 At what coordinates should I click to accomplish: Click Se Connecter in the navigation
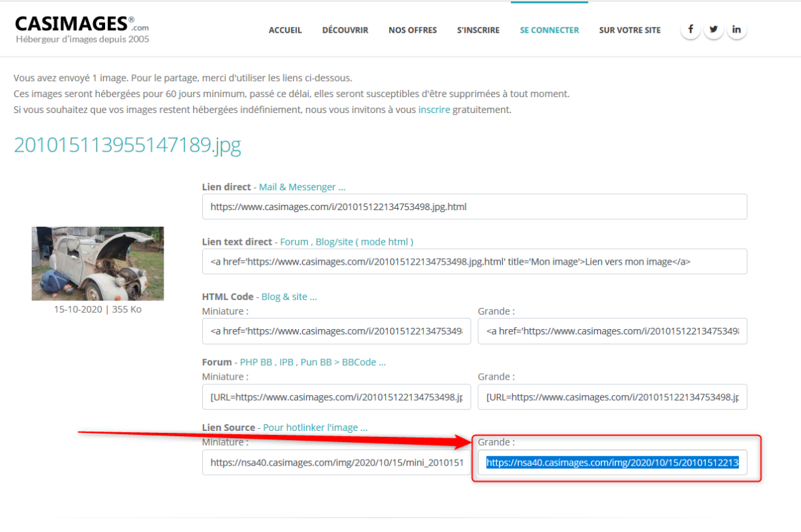549,30
